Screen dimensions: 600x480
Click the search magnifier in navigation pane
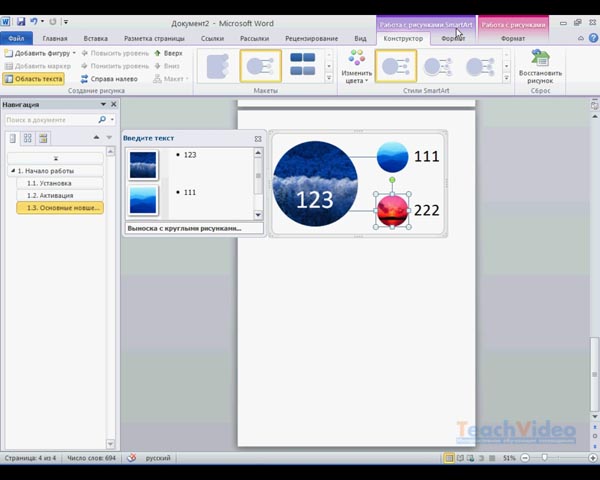[102, 120]
